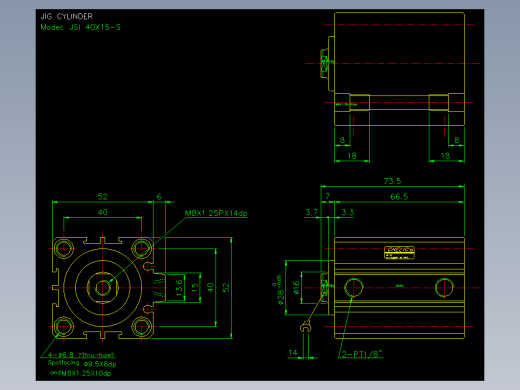Click the 13.6 vertical dimension text
Screen dimensions: 520x390
click(179, 287)
